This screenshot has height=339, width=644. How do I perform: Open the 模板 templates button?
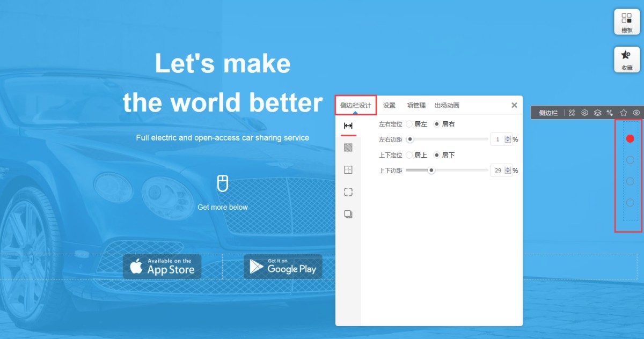coord(627,22)
